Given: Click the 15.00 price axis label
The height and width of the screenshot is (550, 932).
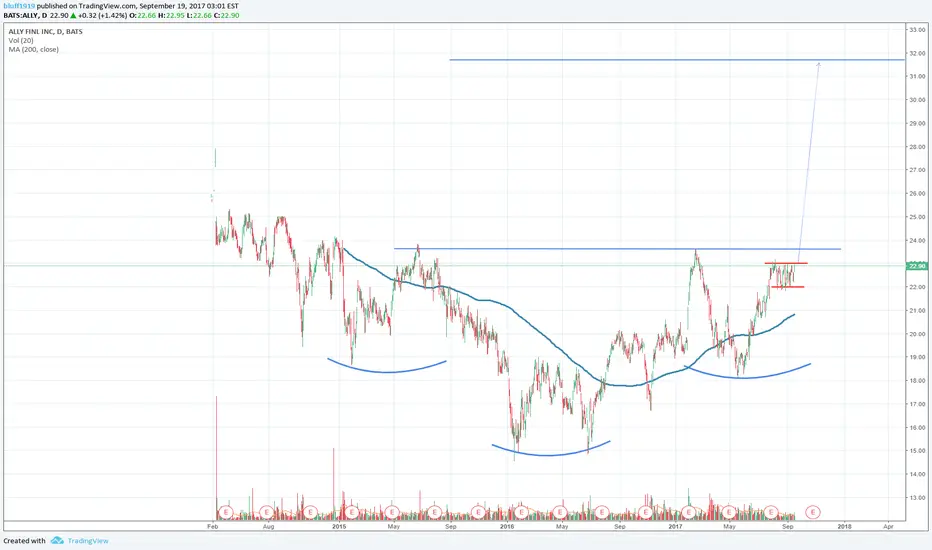Looking at the screenshot, I should [x=917, y=451].
